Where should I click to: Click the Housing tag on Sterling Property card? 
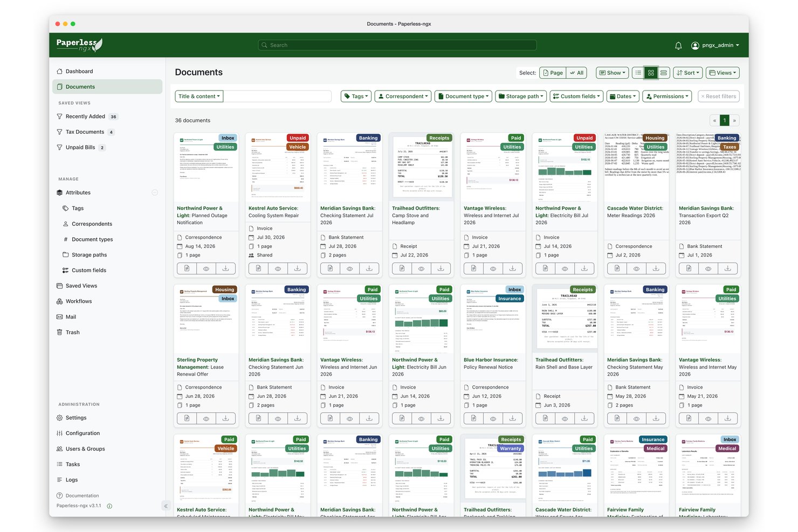tap(225, 289)
